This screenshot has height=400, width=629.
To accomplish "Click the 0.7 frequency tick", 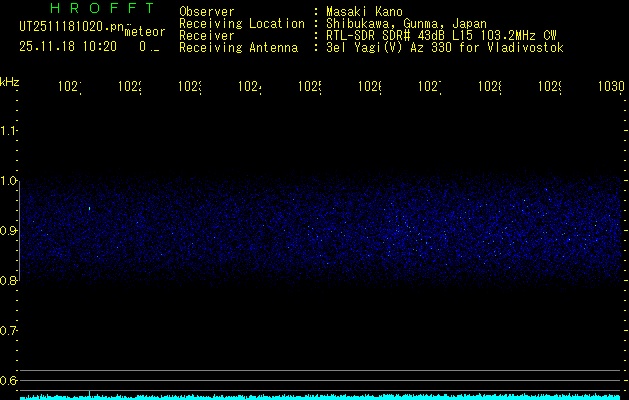I will tap(9, 330).
